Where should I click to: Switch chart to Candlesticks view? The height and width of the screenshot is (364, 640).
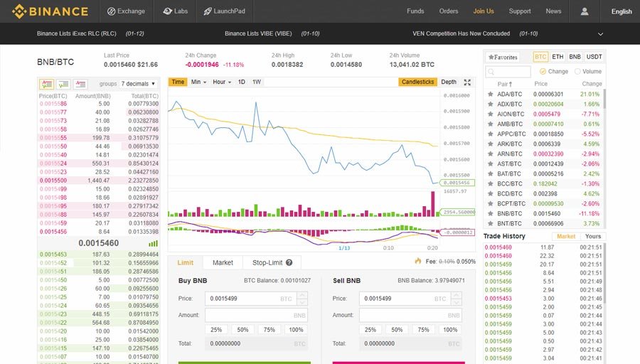417,82
